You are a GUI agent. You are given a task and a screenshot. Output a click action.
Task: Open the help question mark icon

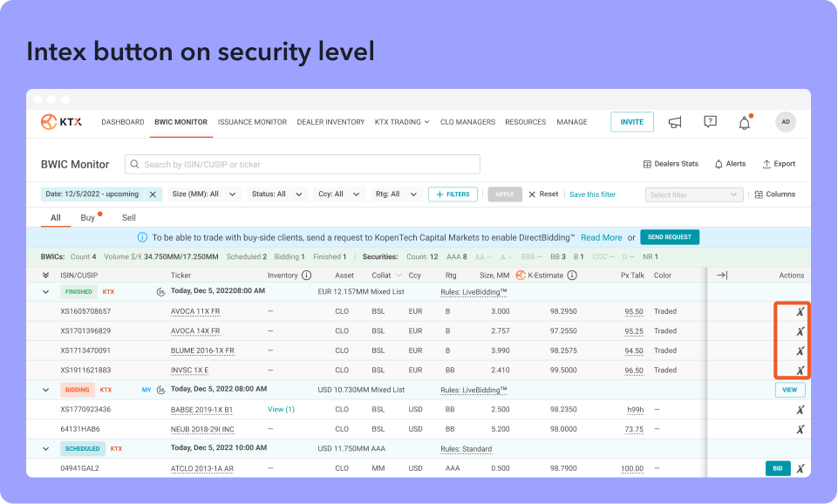click(710, 123)
